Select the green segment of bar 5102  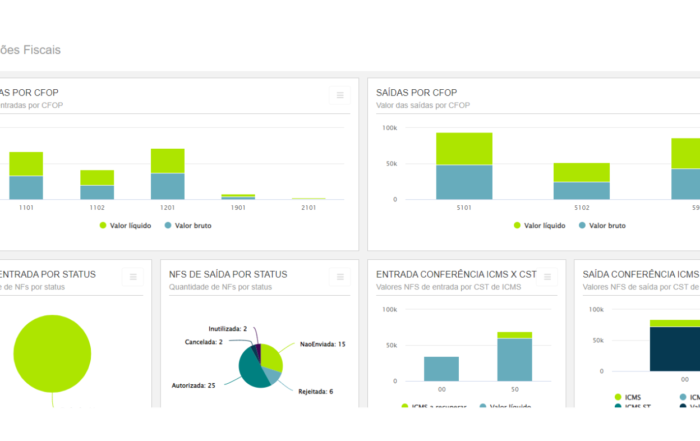582,172
